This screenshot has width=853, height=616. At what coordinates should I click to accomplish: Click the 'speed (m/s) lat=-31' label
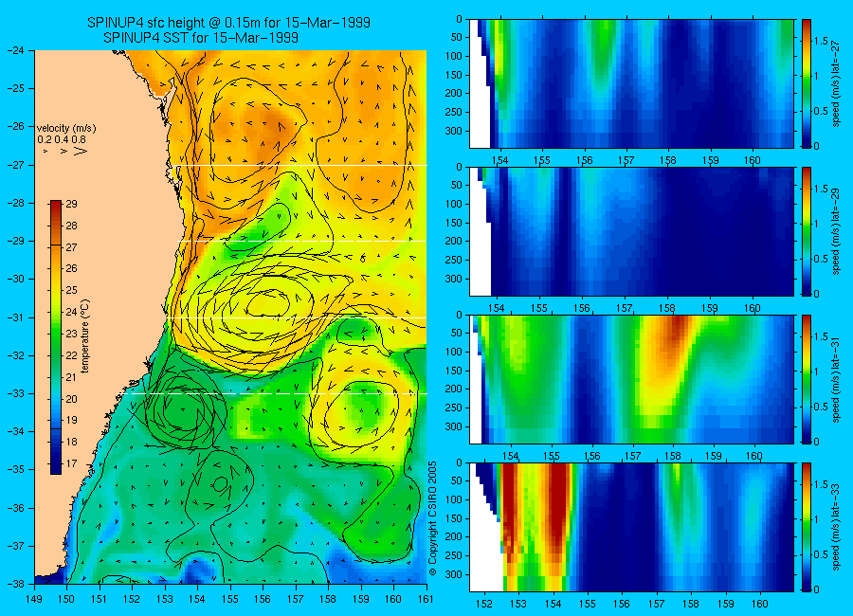[x=837, y=380]
